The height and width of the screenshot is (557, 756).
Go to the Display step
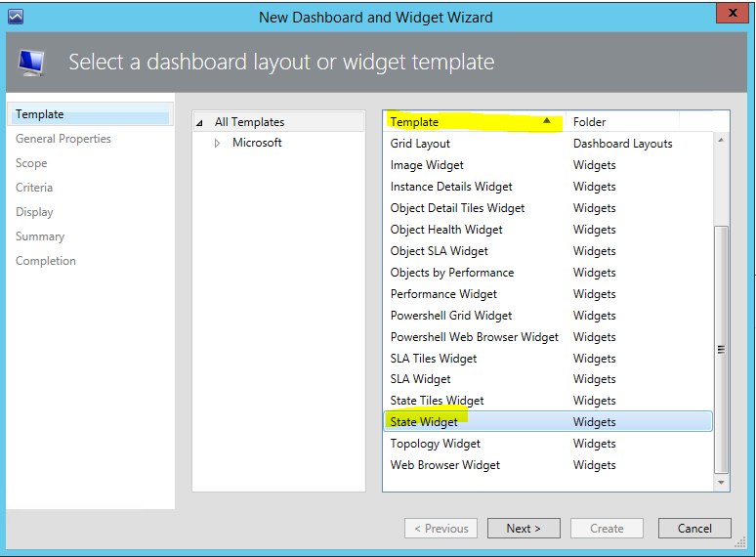(34, 212)
